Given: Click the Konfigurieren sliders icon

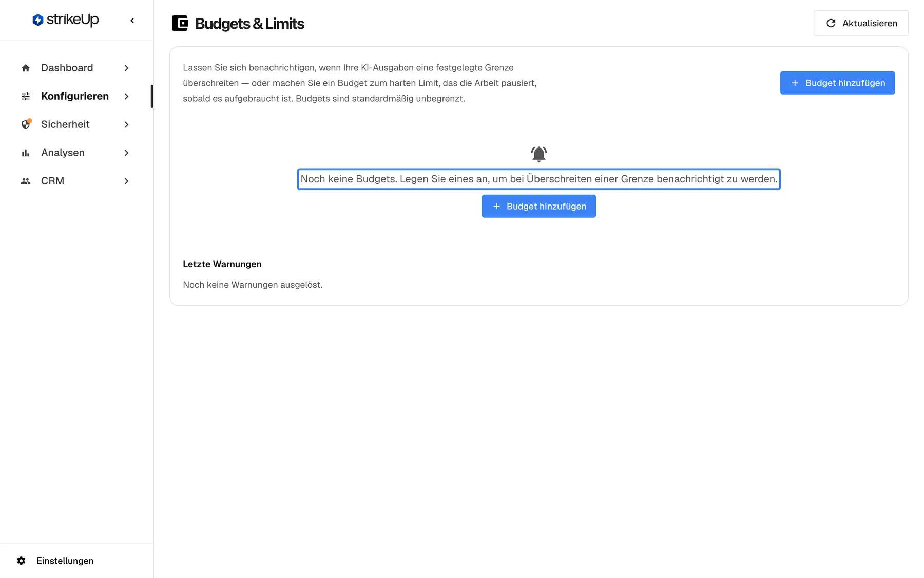Looking at the screenshot, I should [26, 96].
